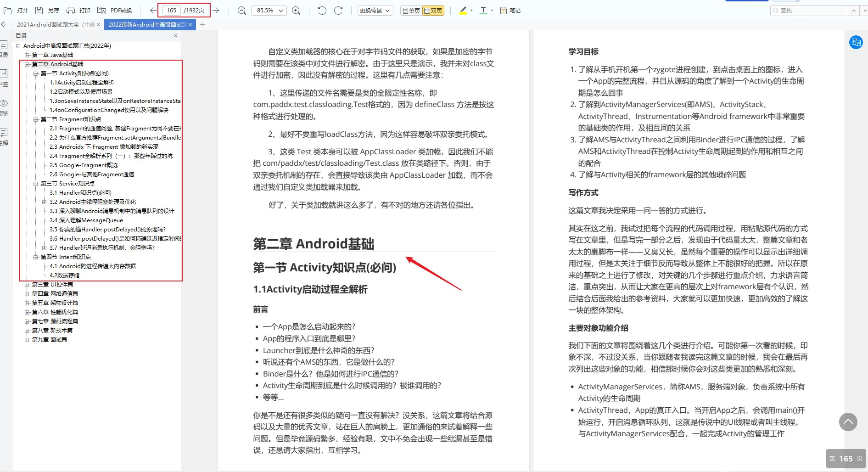Select 2.3 Androidx 下 Fragment outline entry
The height and width of the screenshot is (472, 868).
tap(104, 147)
